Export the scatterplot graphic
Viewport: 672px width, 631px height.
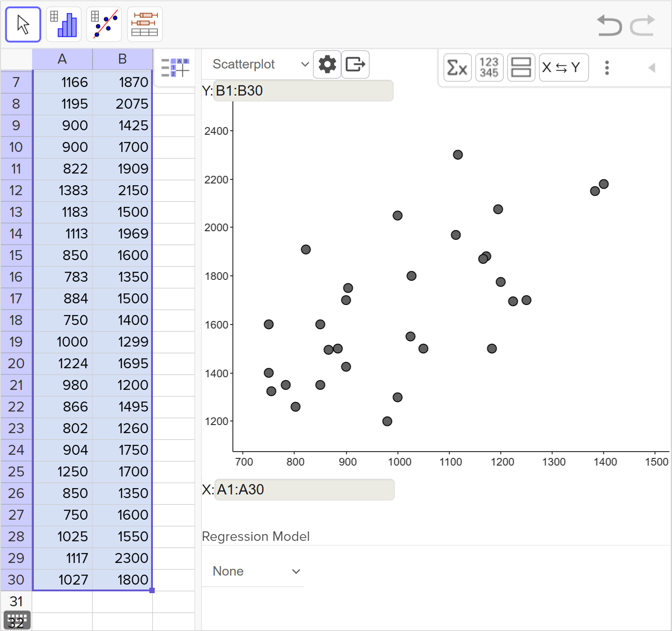(355, 64)
